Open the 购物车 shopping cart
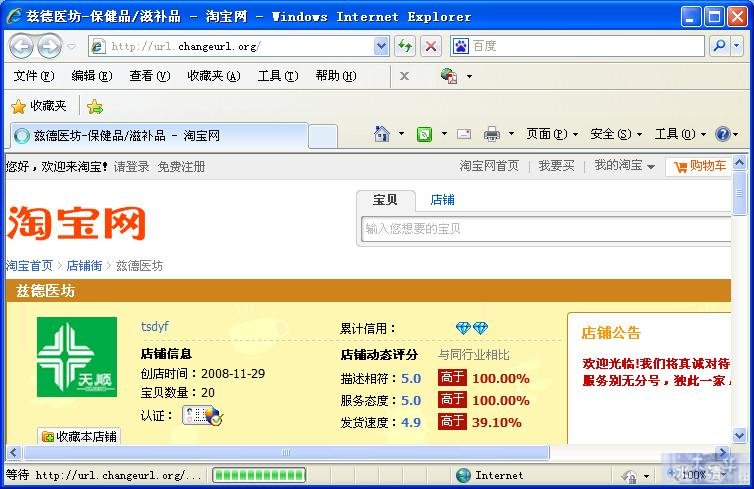Screen dimensions: 754x489 tap(700, 166)
